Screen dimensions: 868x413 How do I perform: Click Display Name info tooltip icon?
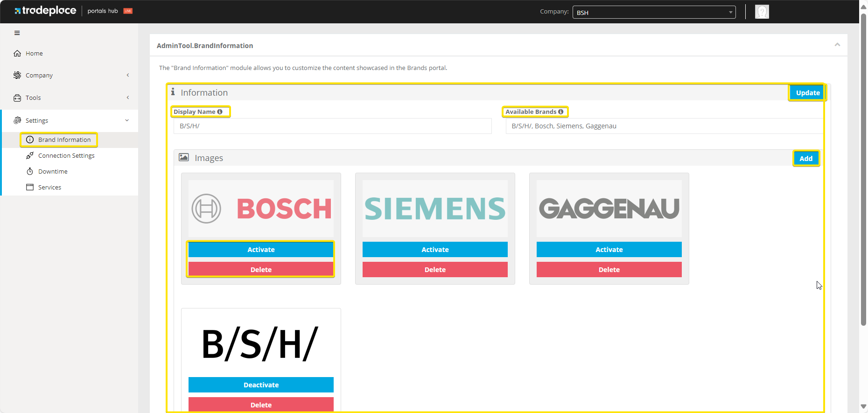point(220,112)
